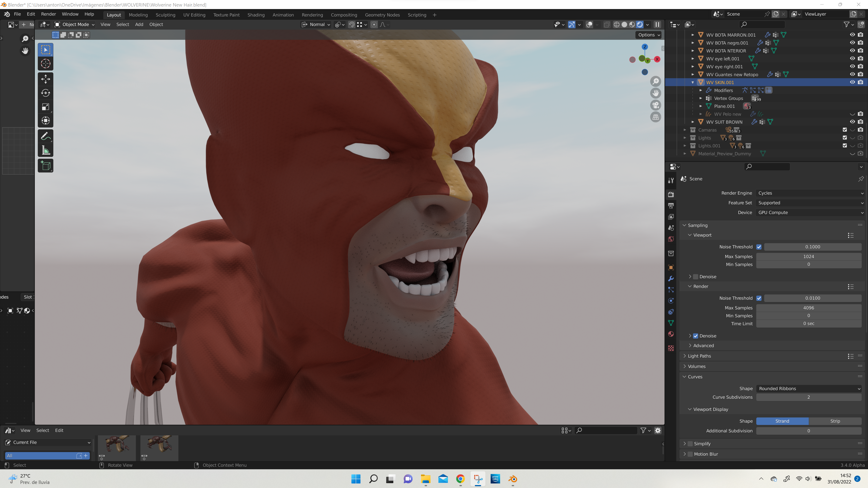The image size is (868, 488).
Task: Click the Render Max Samples field
Action: (x=808, y=308)
